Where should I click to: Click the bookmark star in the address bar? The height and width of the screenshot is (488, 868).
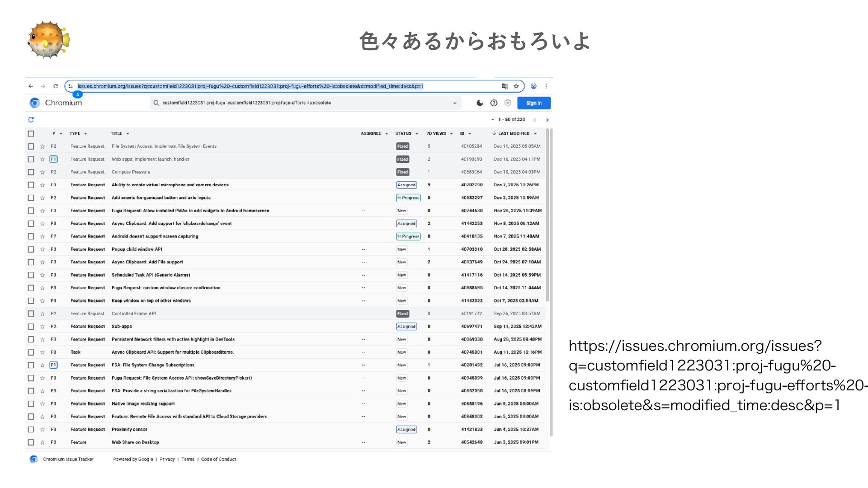tap(516, 86)
